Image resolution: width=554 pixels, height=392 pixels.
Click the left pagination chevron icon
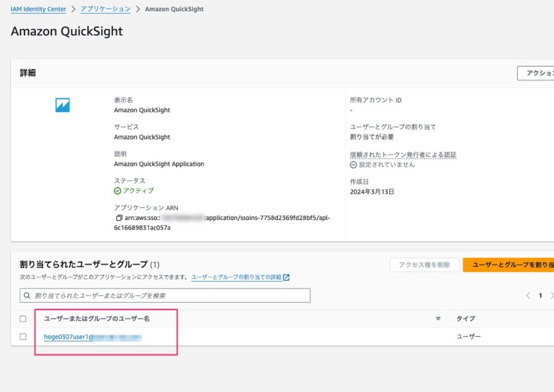[x=527, y=295]
